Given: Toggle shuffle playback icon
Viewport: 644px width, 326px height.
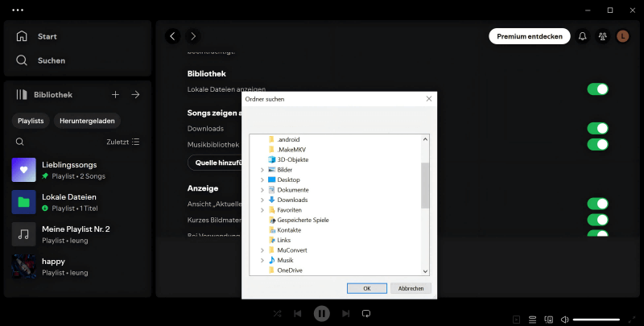Looking at the screenshot, I should pyautogui.click(x=278, y=313).
